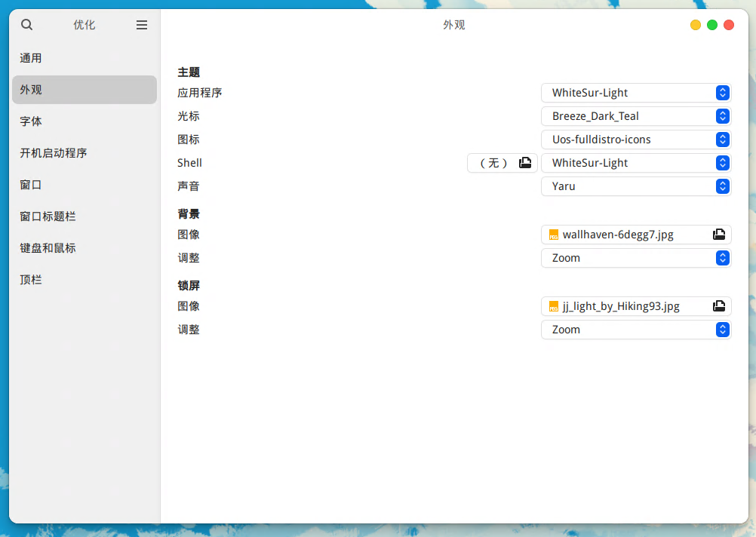This screenshot has width=756, height=537.
Task: Select 字体 in the sidebar
Action: tap(85, 121)
